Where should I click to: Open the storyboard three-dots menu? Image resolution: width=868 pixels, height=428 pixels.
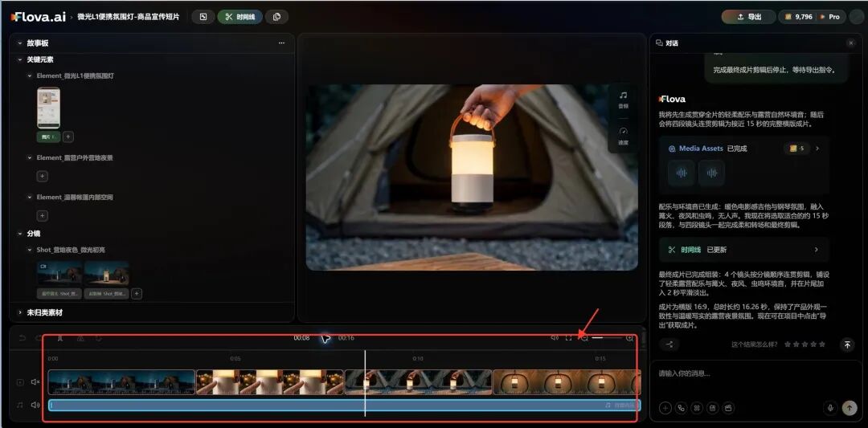click(x=282, y=43)
